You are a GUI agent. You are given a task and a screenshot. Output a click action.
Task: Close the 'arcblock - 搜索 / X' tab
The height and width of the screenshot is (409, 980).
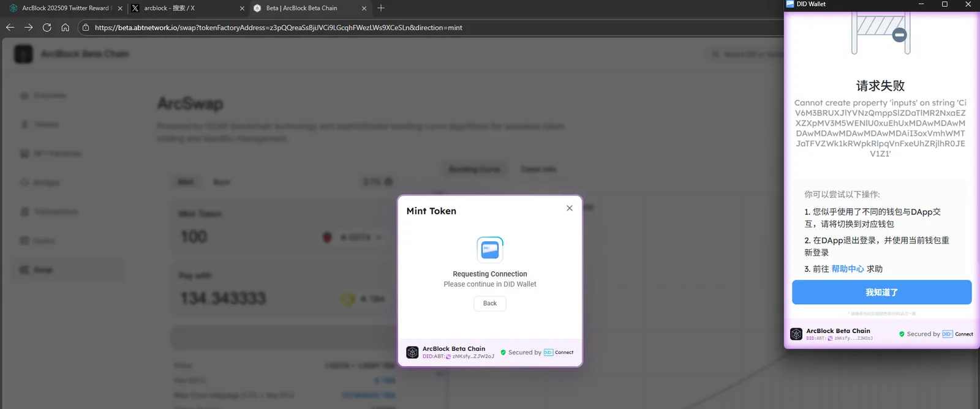pyautogui.click(x=242, y=8)
